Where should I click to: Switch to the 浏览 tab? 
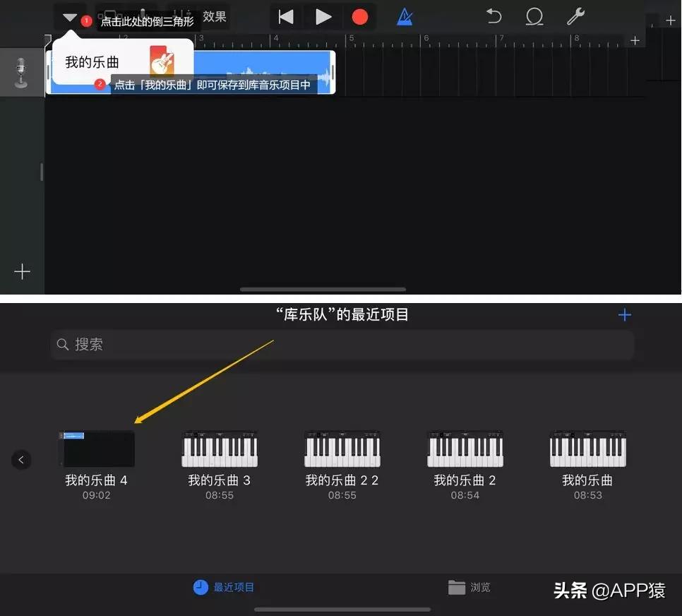coord(470,587)
